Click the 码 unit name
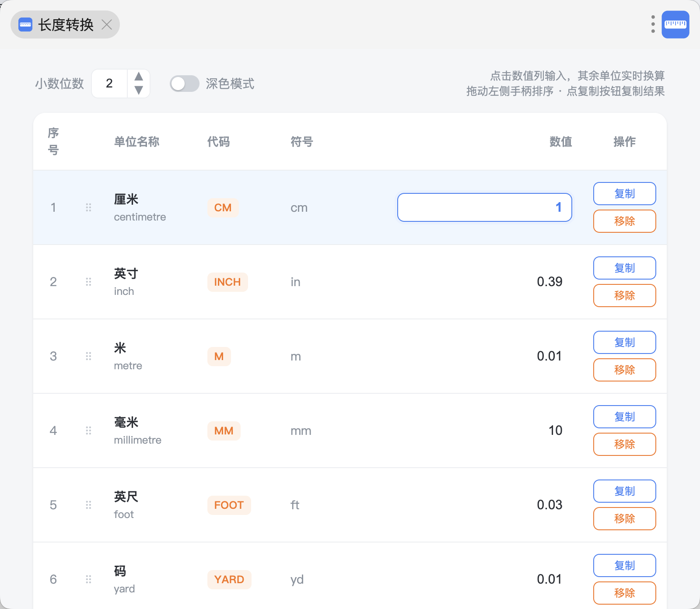The image size is (700, 609). tap(120, 571)
